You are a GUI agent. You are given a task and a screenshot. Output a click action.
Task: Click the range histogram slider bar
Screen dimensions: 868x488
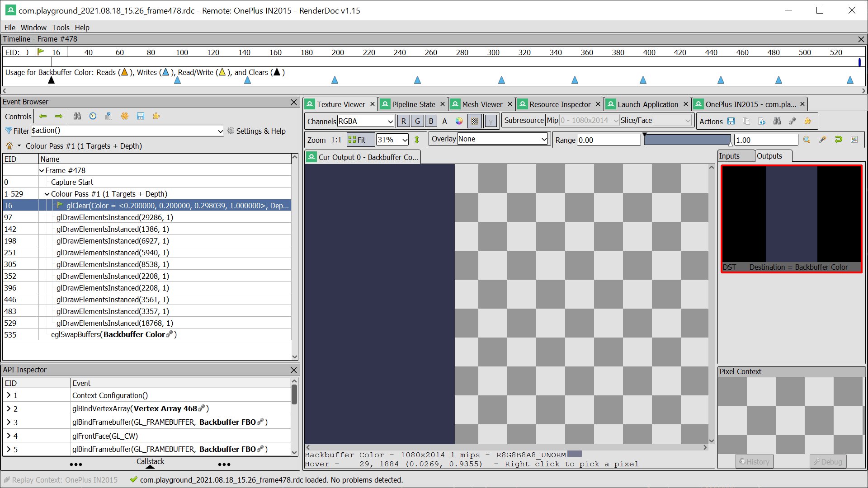point(687,140)
